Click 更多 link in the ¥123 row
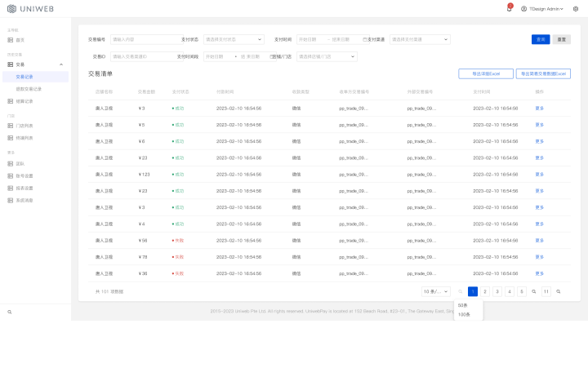This screenshot has width=588, height=368. tap(539, 175)
